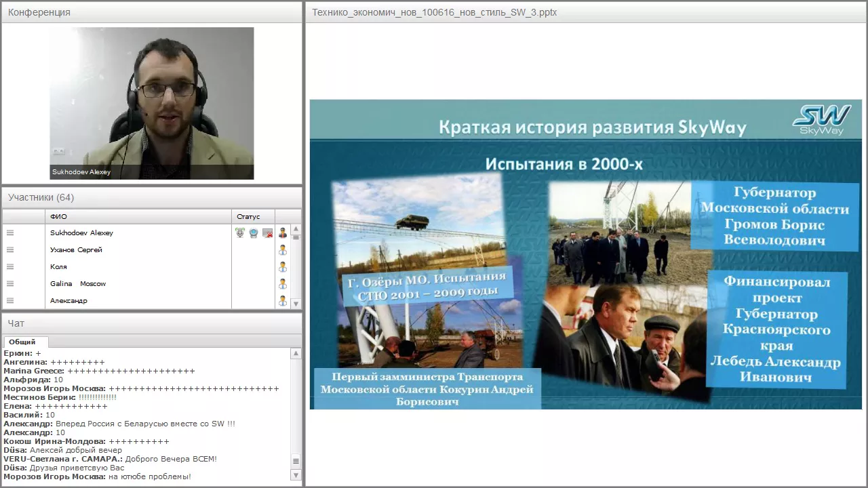Image resolution: width=868 pixels, height=488 pixels.
Task: Click Sukhodoev Alexey's webcam status icon
Action: [x=254, y=233]
